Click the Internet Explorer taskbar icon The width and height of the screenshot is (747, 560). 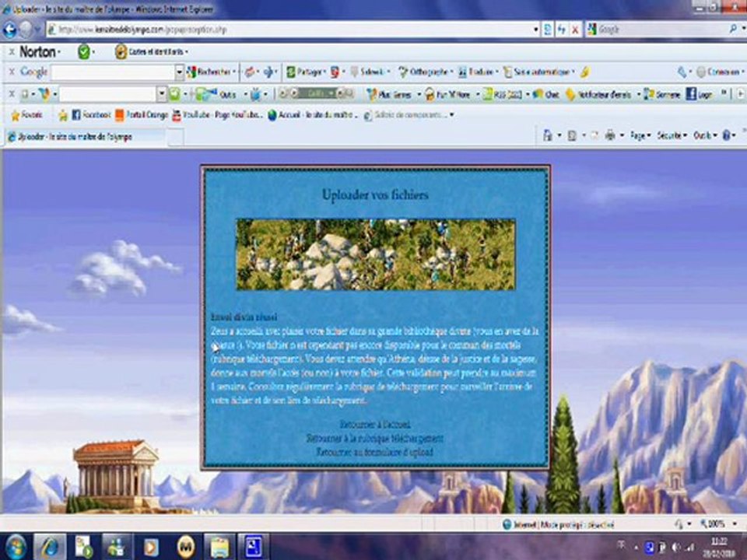[x=50, y=547]
